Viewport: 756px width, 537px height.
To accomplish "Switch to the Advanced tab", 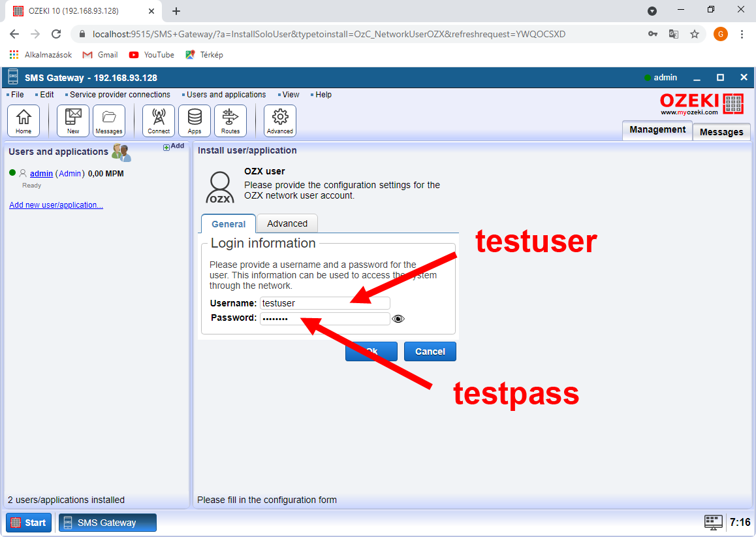I will (287, 223).
